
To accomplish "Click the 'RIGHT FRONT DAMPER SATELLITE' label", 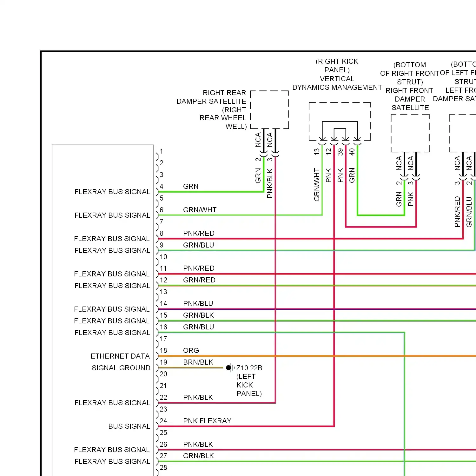I will click(x=410, y=99).
